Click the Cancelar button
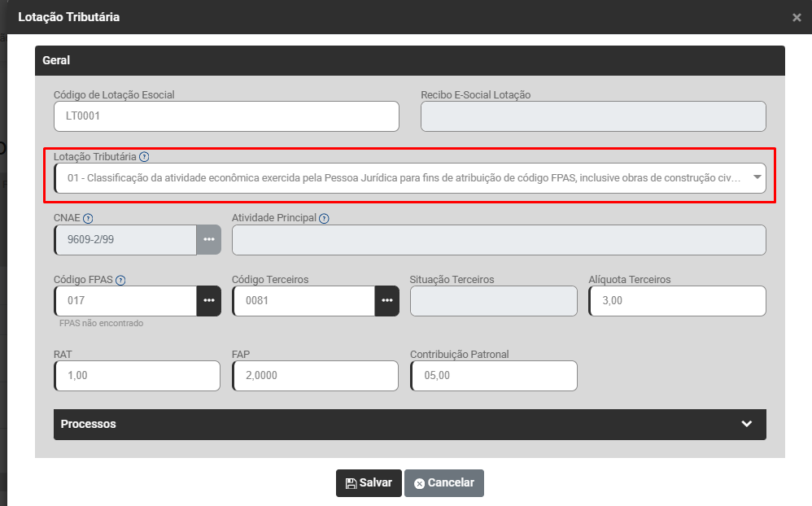Screen dimensions: 812x506 coord(444,483)
